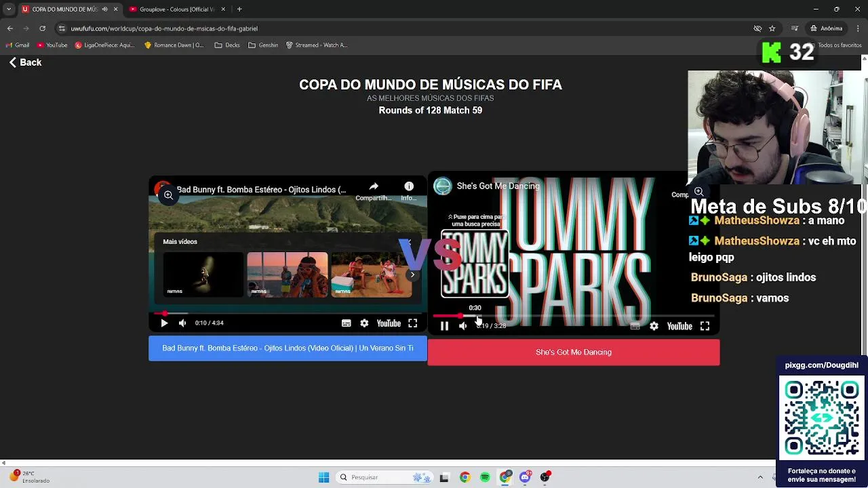View site information icon in address bar
868x488 pixels.
click(62, 28)
